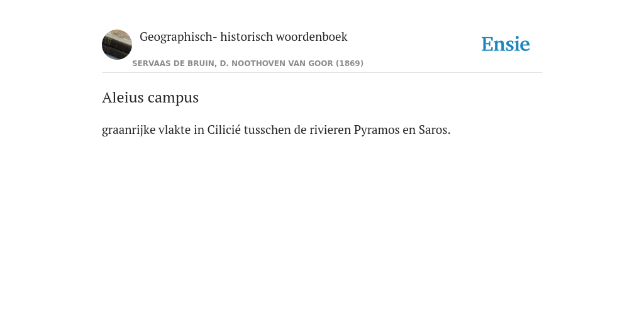Click the word graanrijke in definition
This screenshot has width=644, height=322.
coord(128,130)
